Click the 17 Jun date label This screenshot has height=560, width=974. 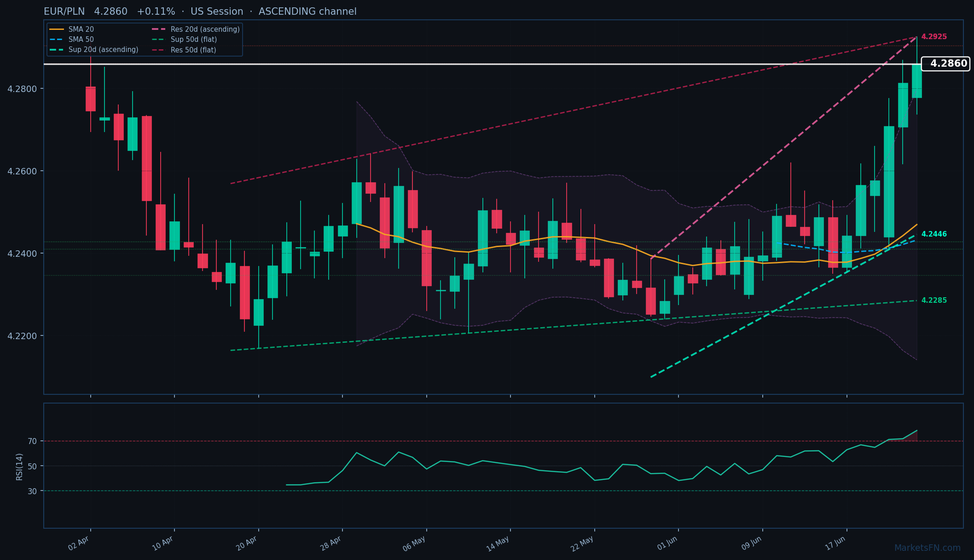click(x=835, y=543)
